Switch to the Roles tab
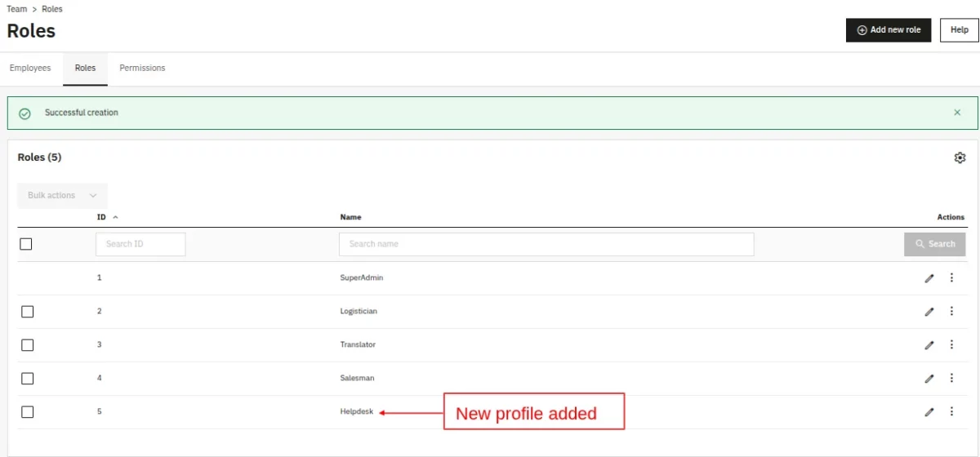Viewport: 980px width, 457px height. (x=85, y=69)
